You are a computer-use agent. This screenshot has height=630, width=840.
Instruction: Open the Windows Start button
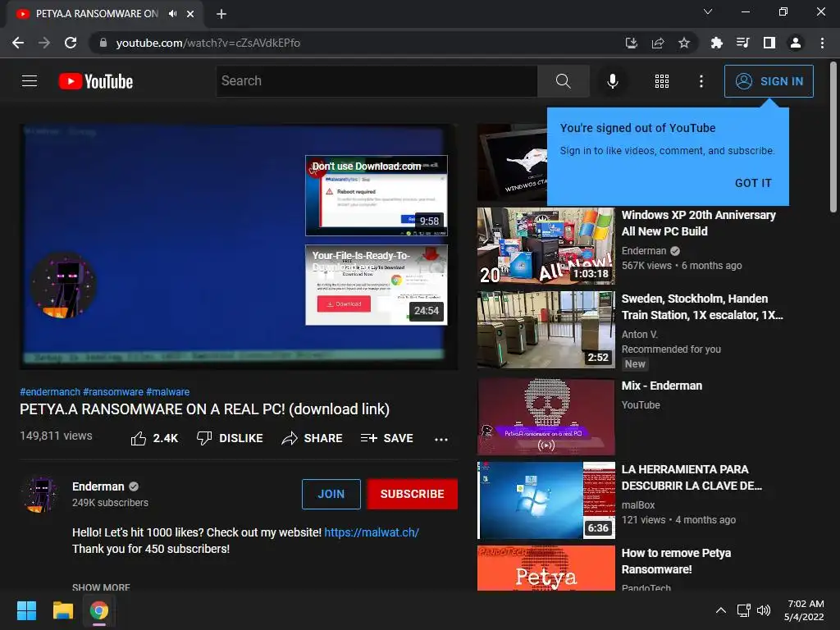(27, 610)
